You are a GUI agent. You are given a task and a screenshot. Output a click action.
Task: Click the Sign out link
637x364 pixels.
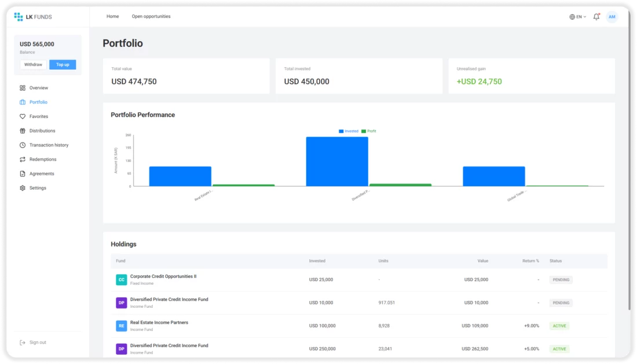[x=38, y=343]
